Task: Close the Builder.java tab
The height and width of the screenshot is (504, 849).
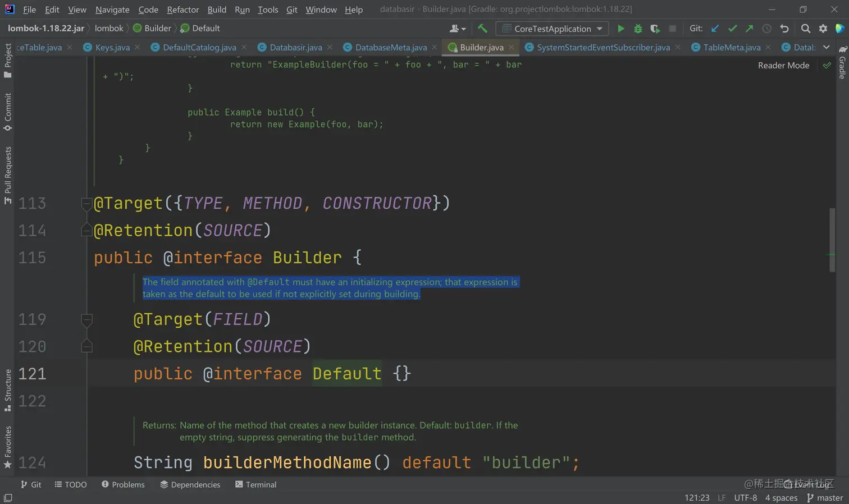Action: (511, 48)
